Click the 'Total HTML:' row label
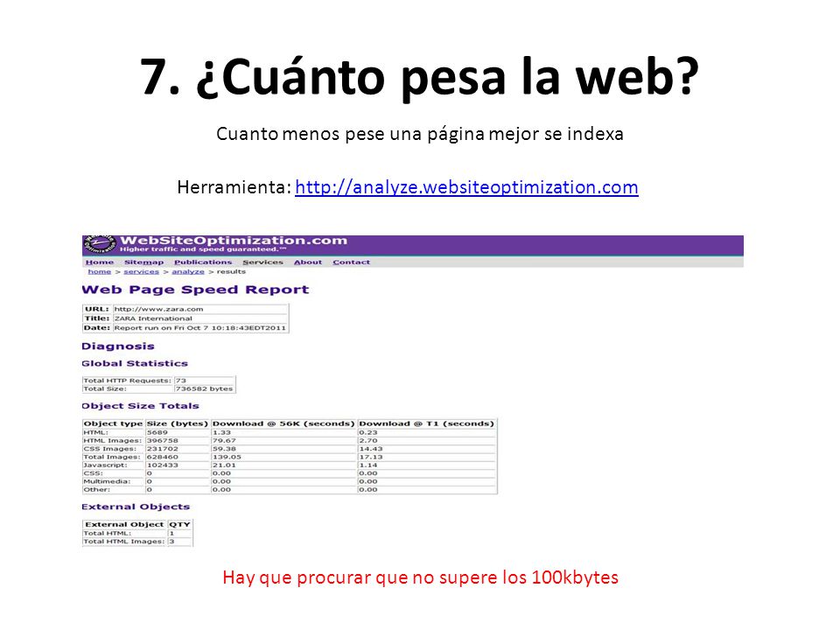Screen dimensions: 840x630 coord(107,533)
